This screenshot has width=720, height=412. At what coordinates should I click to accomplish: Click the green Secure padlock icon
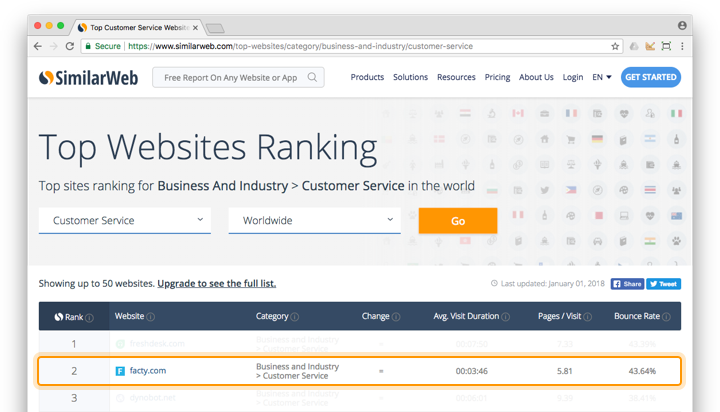pos(88,46)
